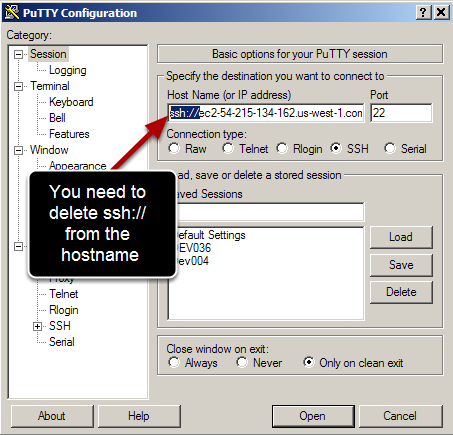Open the Window category
453x435 pixels.
(x=49, y=150)
